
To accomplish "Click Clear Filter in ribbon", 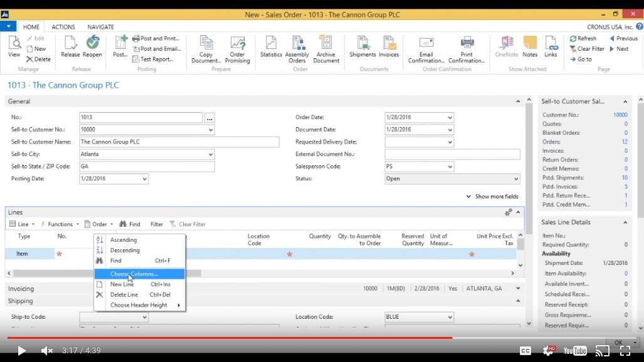I will 587,48.
